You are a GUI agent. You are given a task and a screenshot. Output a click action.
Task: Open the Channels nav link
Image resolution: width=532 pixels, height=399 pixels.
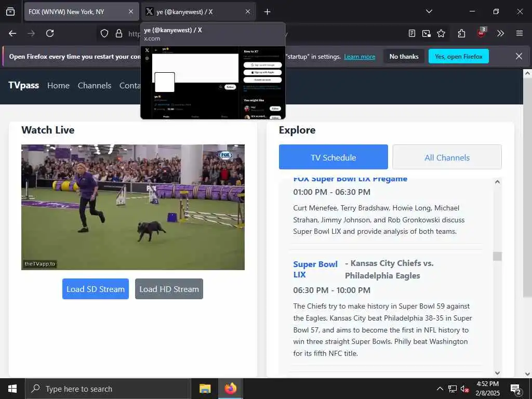[x=95, y=86]
